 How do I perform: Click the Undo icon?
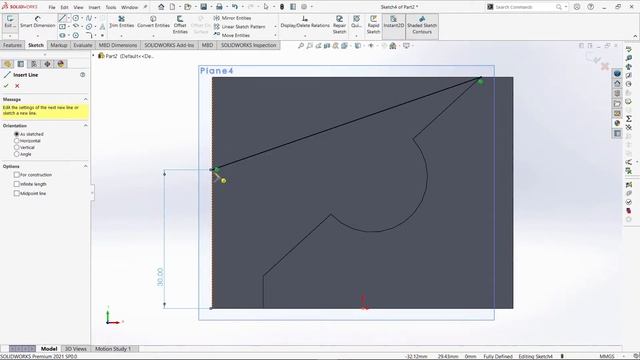coord(235,7)
